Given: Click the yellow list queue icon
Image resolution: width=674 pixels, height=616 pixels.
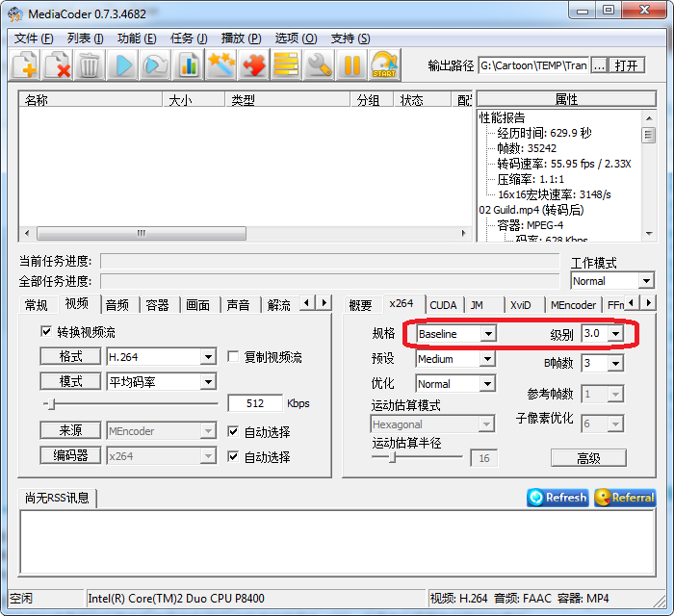Looking at the screenshot, I should [286, 65].
